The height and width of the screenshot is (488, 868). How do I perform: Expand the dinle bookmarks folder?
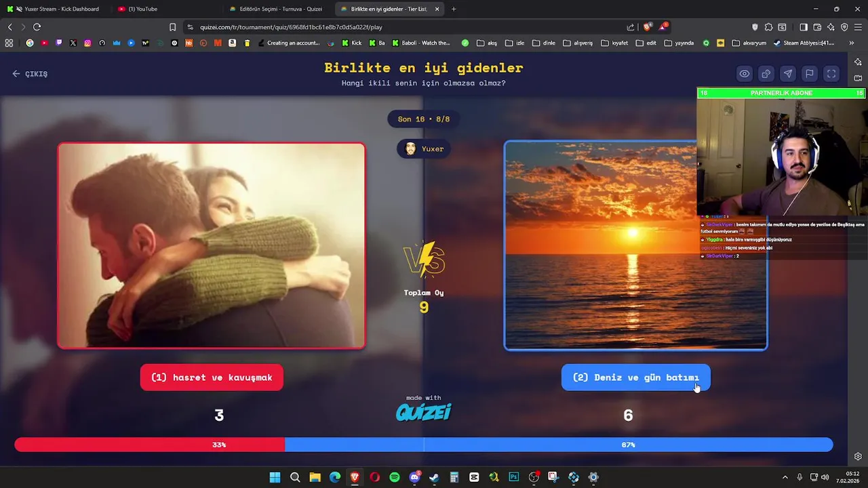(x=543, y=43)
